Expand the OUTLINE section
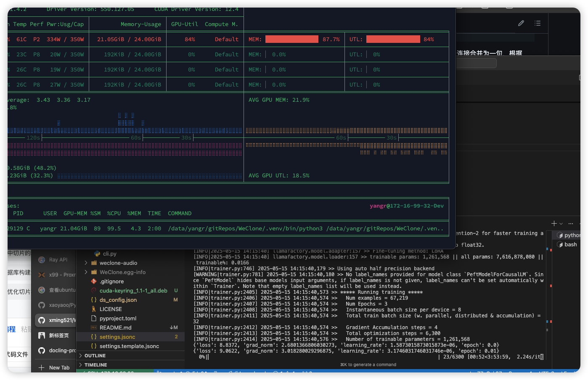 click(95, 356)
